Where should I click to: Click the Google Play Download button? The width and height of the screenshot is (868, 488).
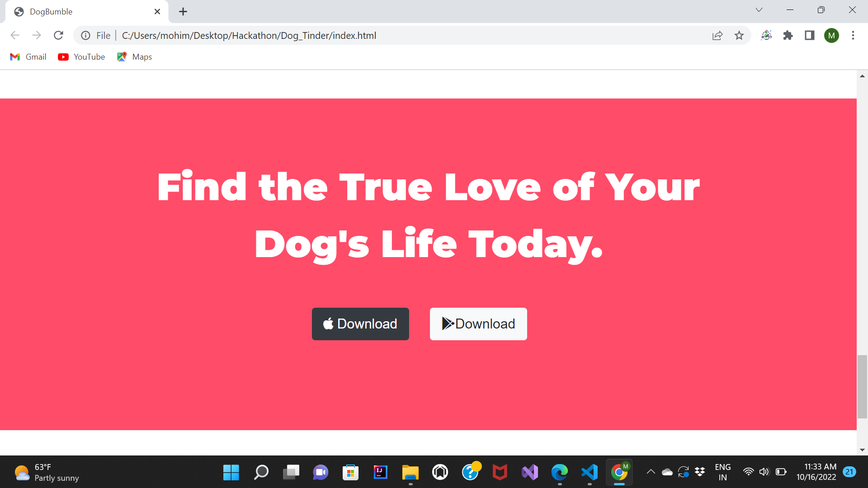pyautogui.click(x=478, y=324)
